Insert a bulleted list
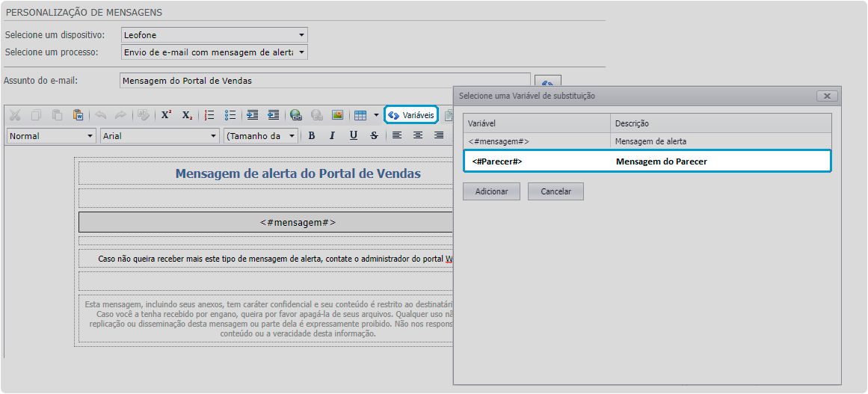The width and height of the screenshot is (868, 394). (230, 115)
